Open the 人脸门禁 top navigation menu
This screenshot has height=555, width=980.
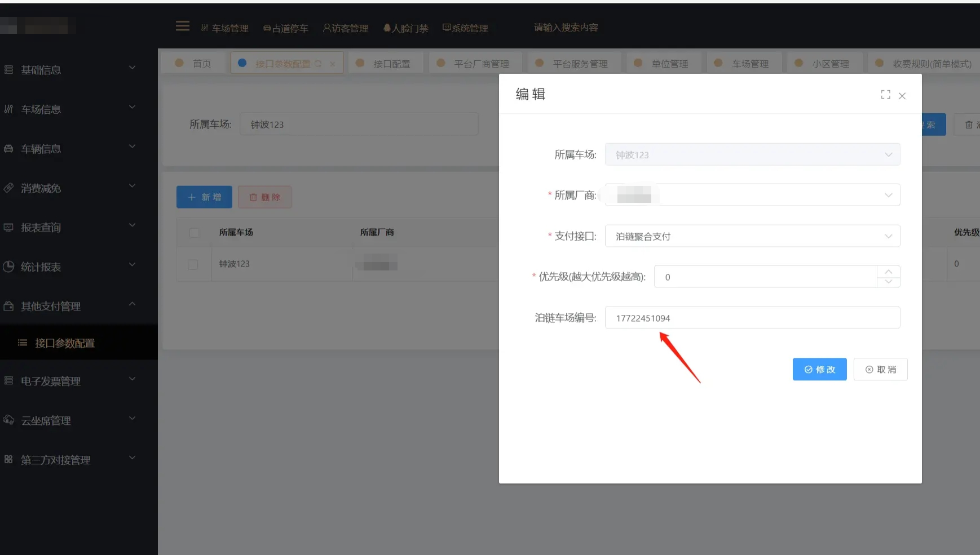click(406, 28)
